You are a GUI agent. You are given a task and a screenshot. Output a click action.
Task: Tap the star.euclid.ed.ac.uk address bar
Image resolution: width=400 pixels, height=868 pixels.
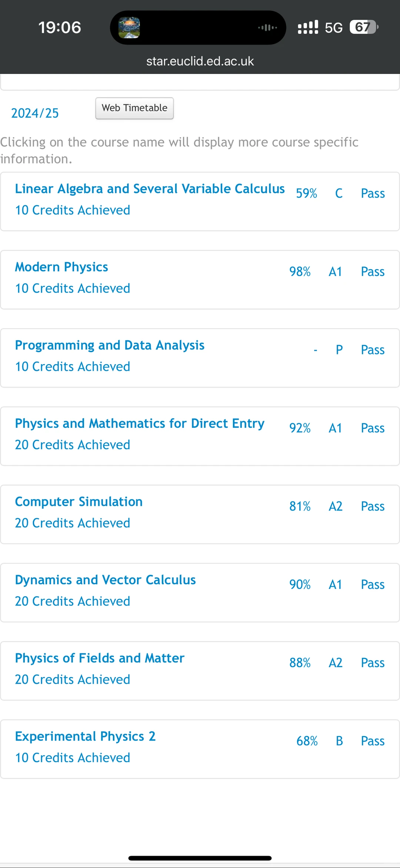(x=200, y=61)
